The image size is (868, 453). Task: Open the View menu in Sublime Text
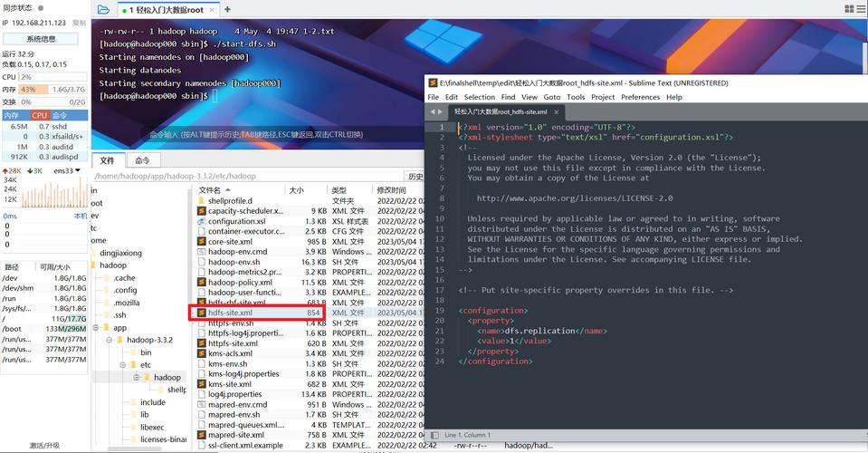point(529,97)
